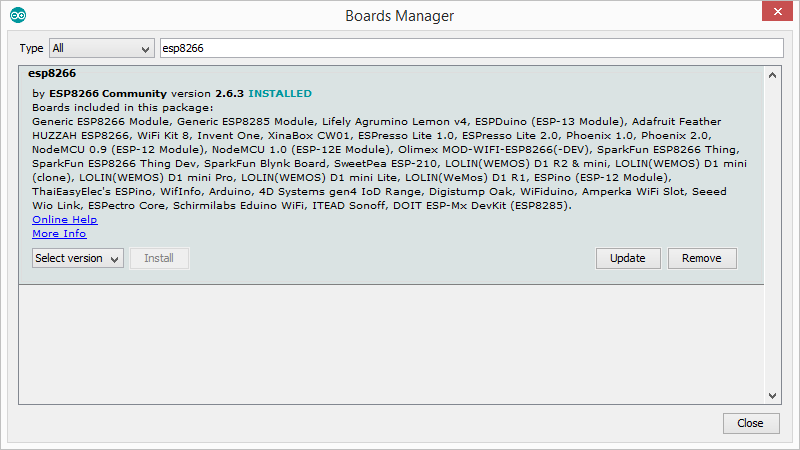Click the scrollbar up arrow
Screen dimensions: 800x450
pos(772,75)
